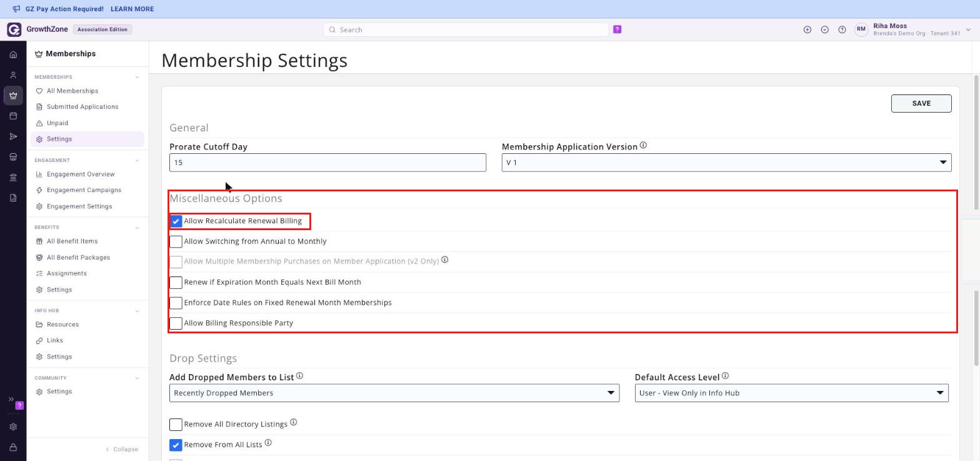Collapse the Engagement sidebar section

click(137, 161)
